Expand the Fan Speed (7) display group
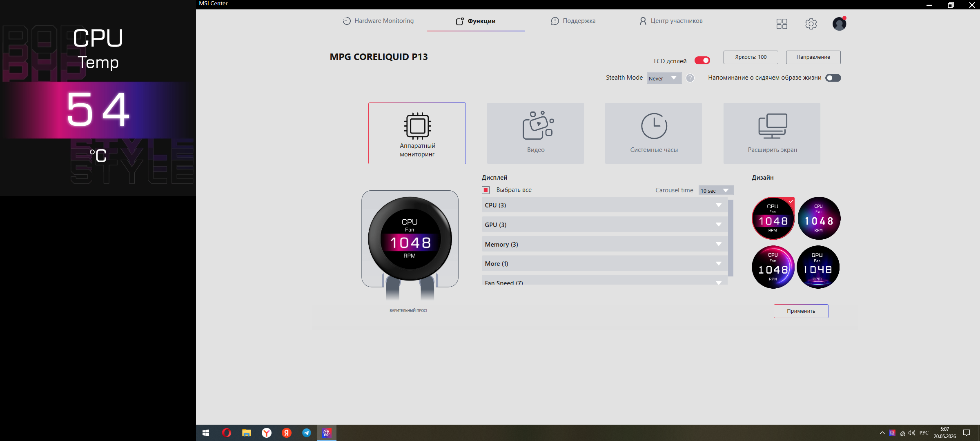 (604, 281)
